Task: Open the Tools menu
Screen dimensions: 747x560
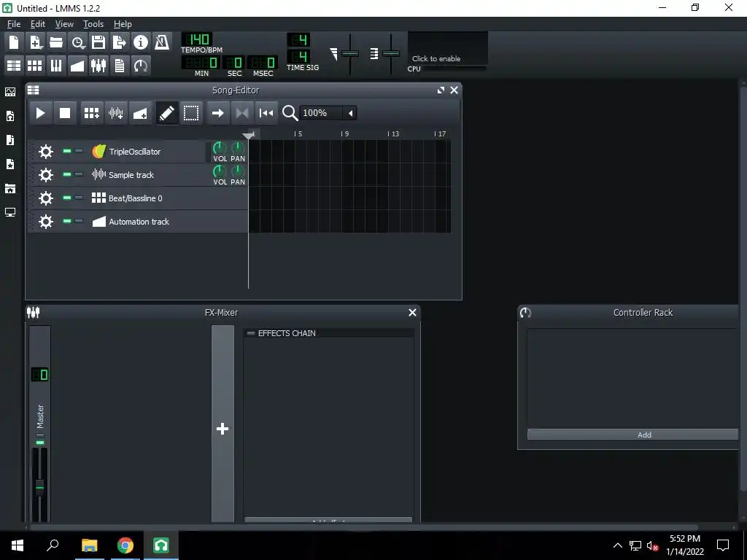Action: click(x=93, y=24)
